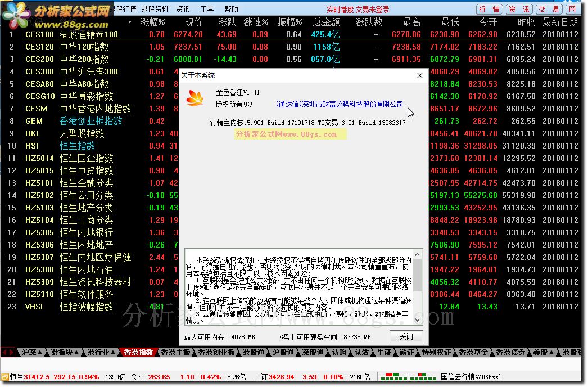Image resolution: width=588 pixels, height=387 pixels.
Task: Switch to the 认沽 tab
Action: click(361, 353)
